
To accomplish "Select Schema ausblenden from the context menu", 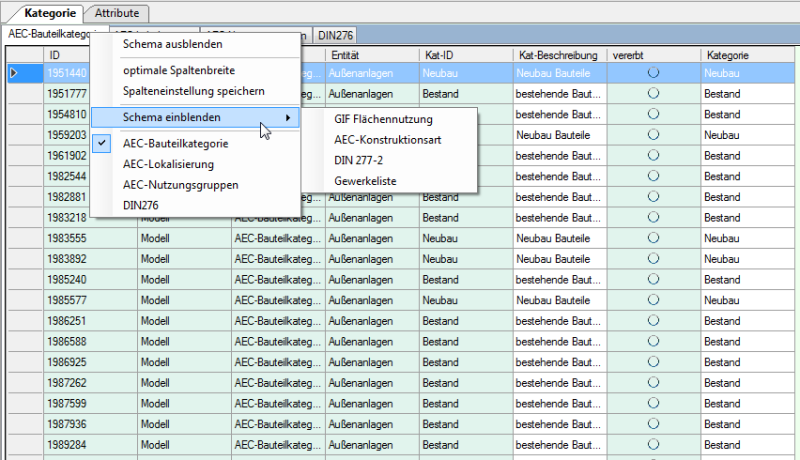I will (x=172, y=44).
